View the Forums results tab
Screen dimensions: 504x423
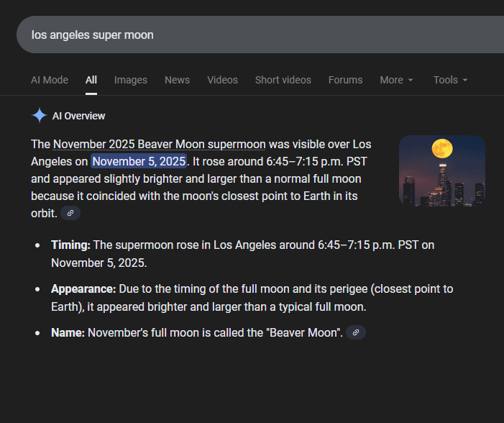point(345,80)
